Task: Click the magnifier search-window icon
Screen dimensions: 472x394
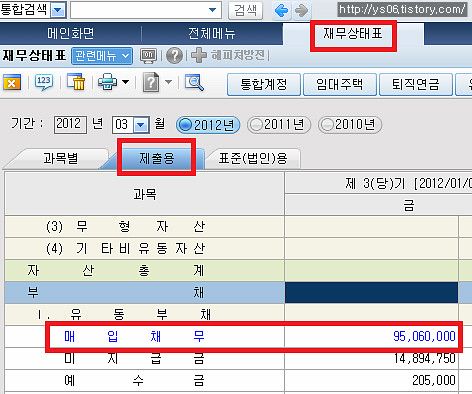Action: point(194,82)
